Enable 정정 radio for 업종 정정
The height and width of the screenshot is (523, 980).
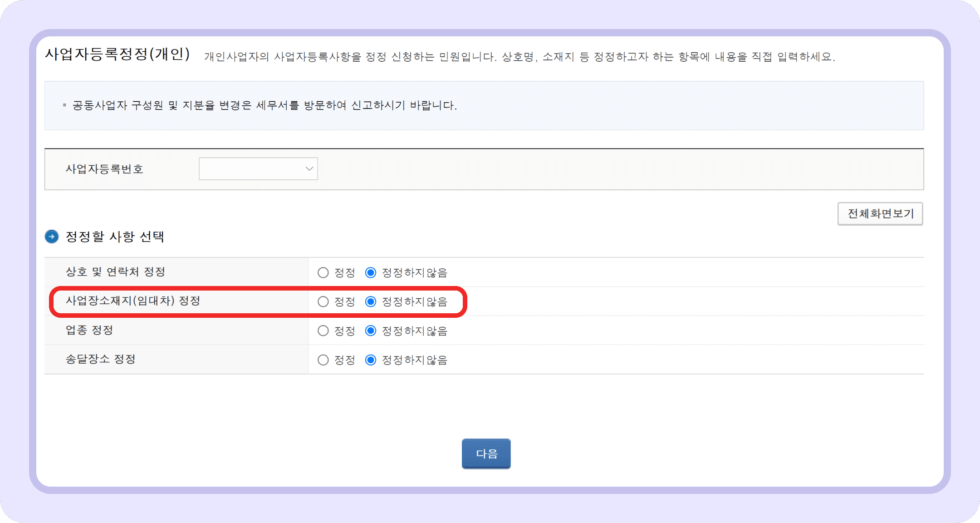point(323,331)
